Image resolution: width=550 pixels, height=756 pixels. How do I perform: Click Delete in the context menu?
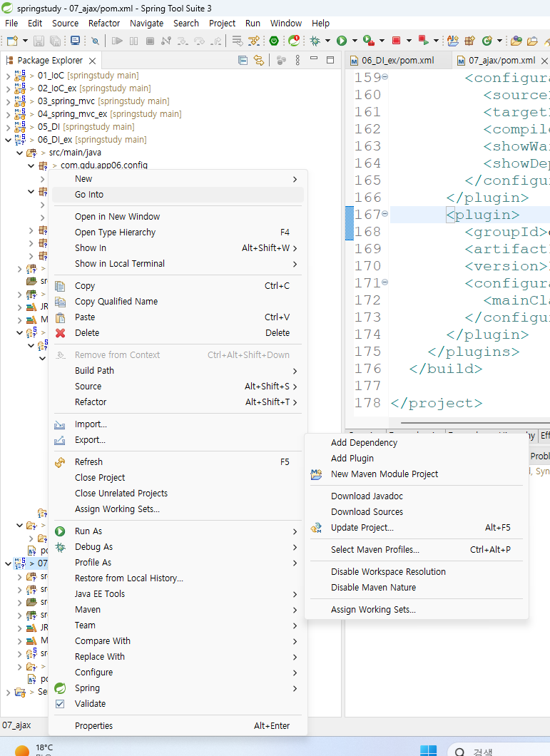point(178,332)
